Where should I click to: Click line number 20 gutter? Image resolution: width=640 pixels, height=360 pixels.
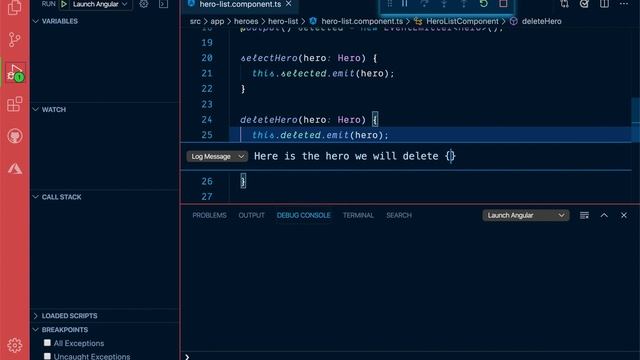[x=207, y=58]
